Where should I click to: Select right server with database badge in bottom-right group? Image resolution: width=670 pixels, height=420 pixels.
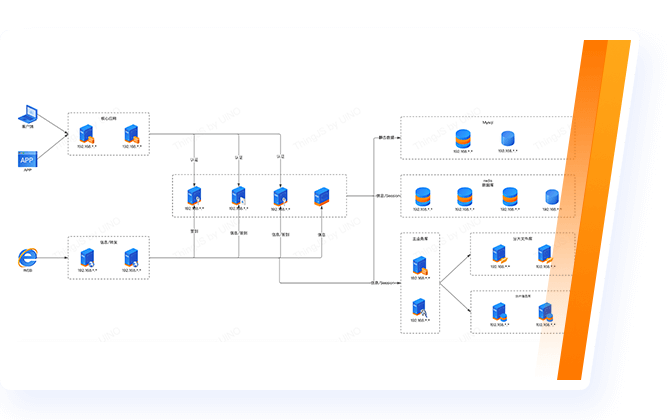[545, 312]
